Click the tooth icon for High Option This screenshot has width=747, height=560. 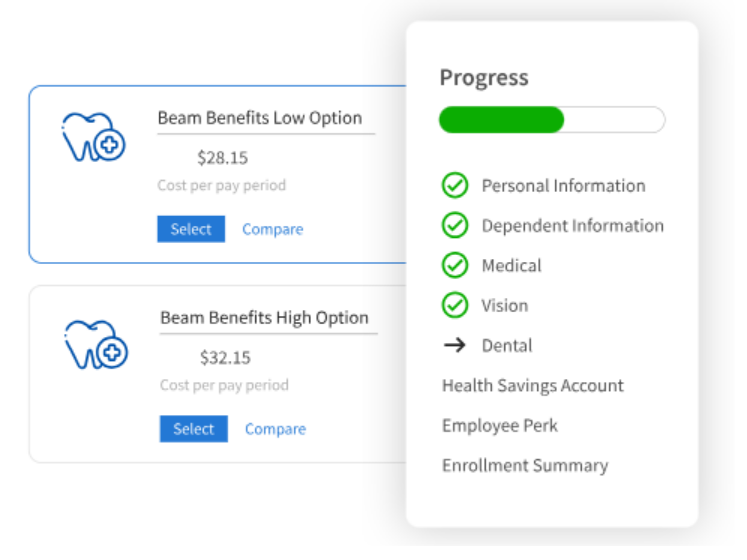[x=96, y=345]
